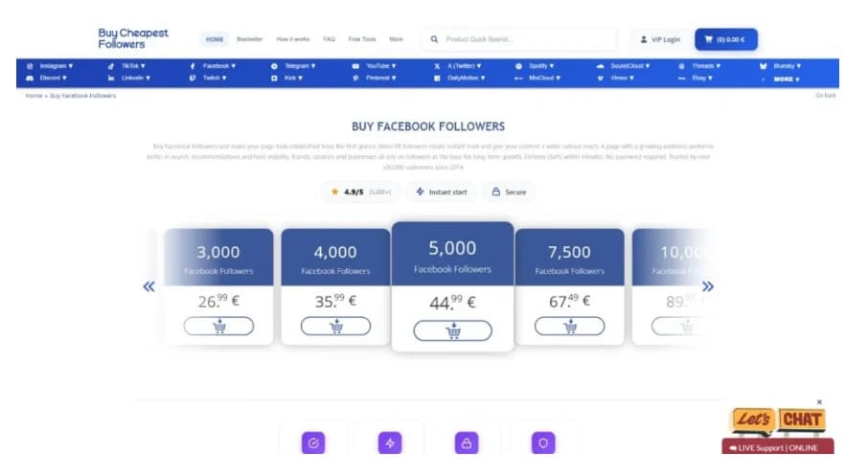Select the 5,000 Facebook Followers card header
Screen dimensions: 868x476
(452, 255)
